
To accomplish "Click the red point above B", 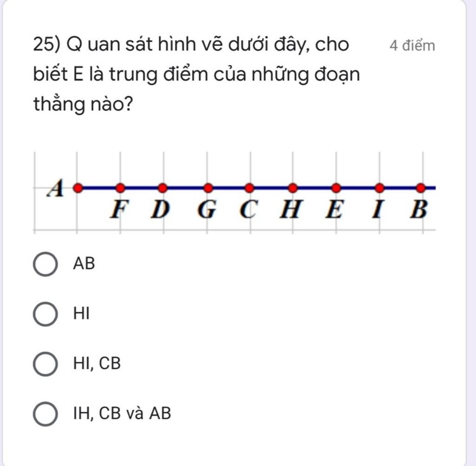I will (421, 188).
